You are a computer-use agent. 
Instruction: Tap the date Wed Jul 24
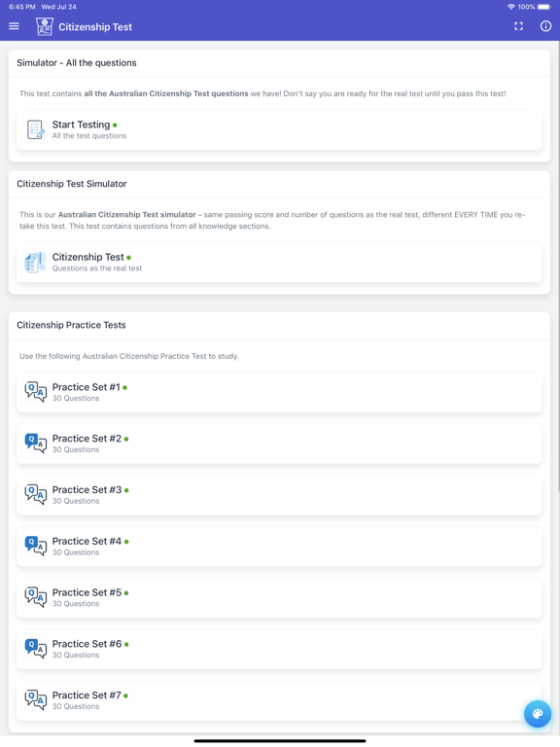(58, 7)
